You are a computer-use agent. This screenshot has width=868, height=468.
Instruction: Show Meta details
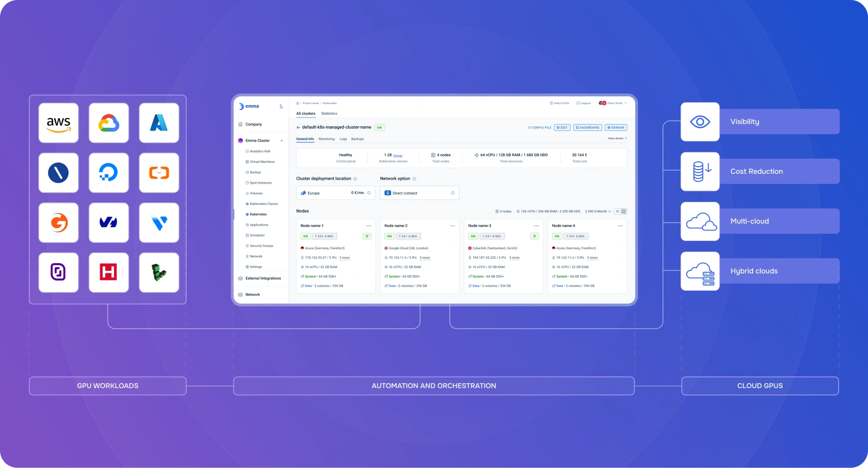click(x=618, y=138)
